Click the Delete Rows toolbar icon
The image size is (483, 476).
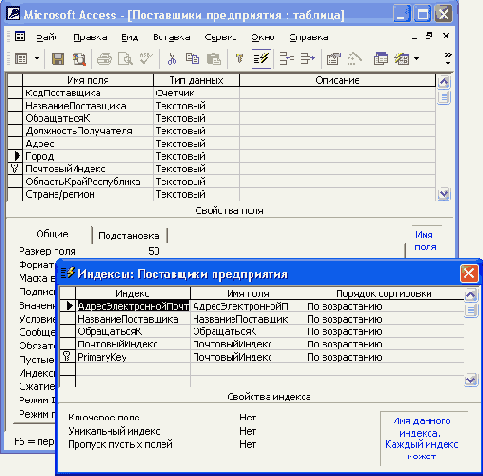click(x=308, y=59)
